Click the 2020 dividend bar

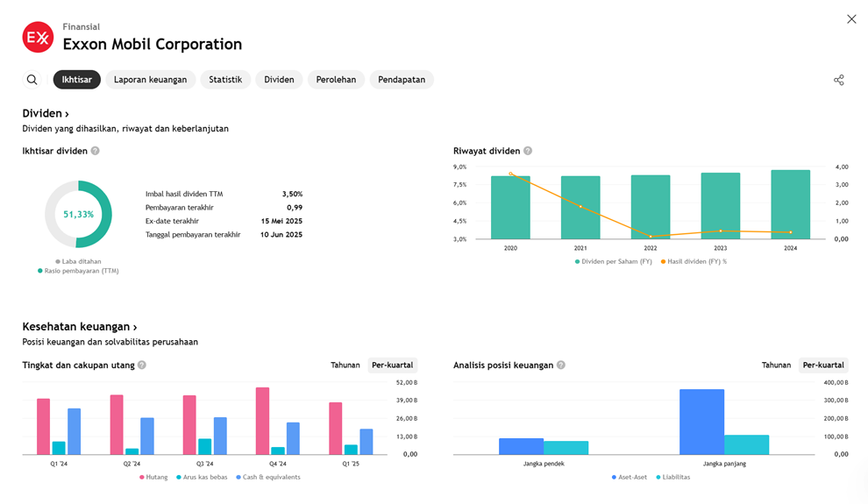(x=510, y=208)
